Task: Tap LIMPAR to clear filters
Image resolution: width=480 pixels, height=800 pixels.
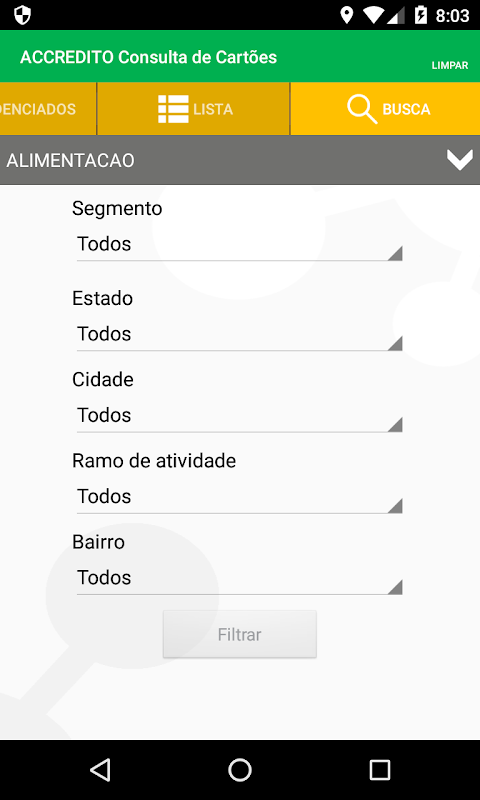Action: click(x=450, y=65)
